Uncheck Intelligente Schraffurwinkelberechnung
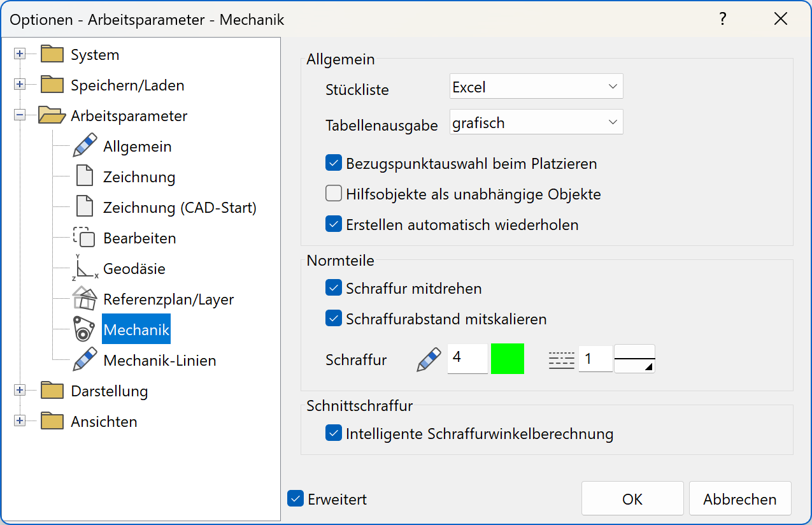 tap(333, 433)
